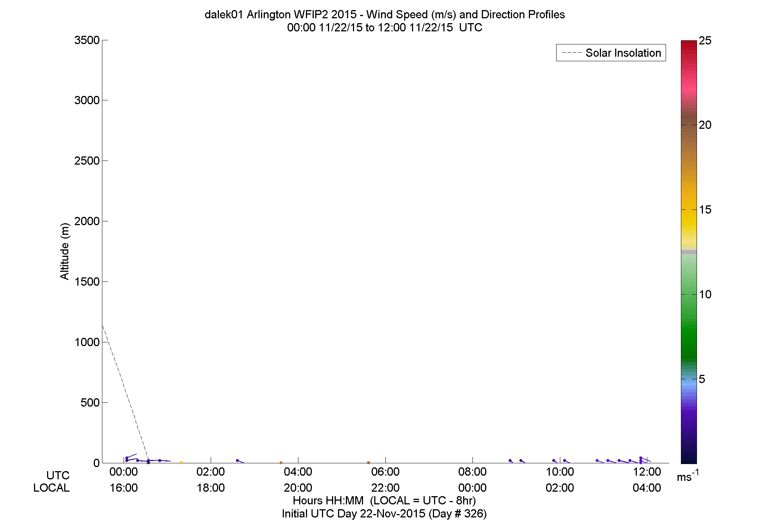Click the LOCAL 20:00 time label

(298, 488)
